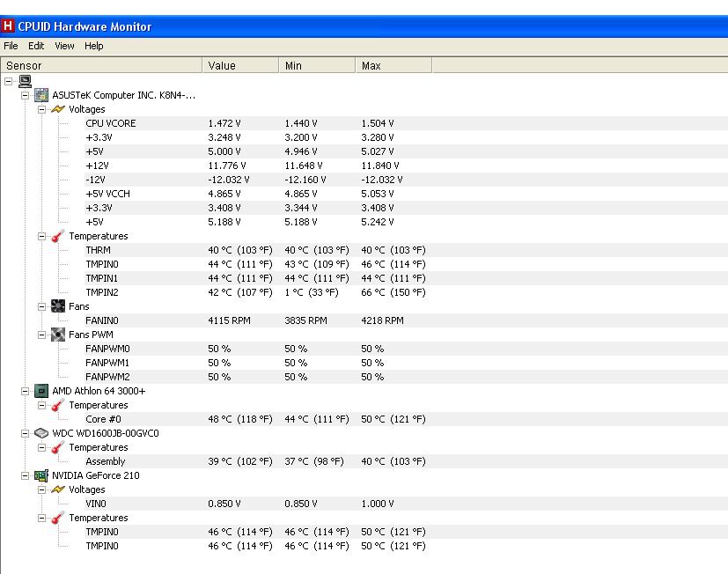Select the Assembly temperature row

click(406, 461)
